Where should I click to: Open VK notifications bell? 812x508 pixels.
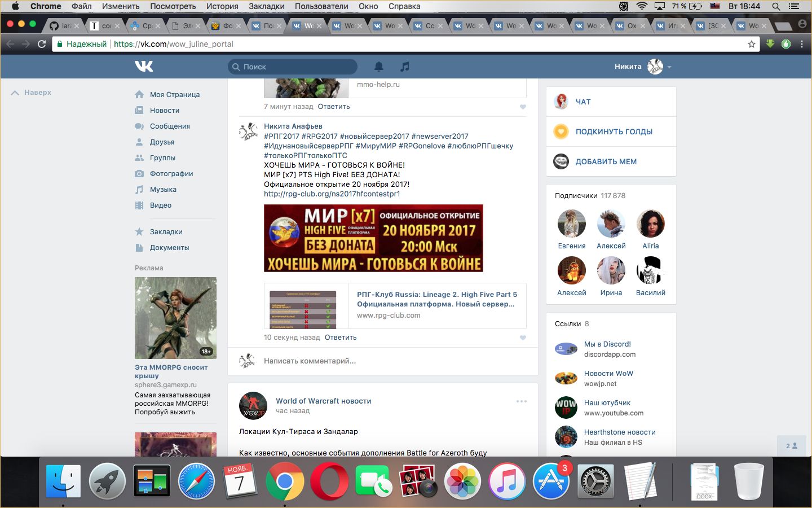click(379, 67)
